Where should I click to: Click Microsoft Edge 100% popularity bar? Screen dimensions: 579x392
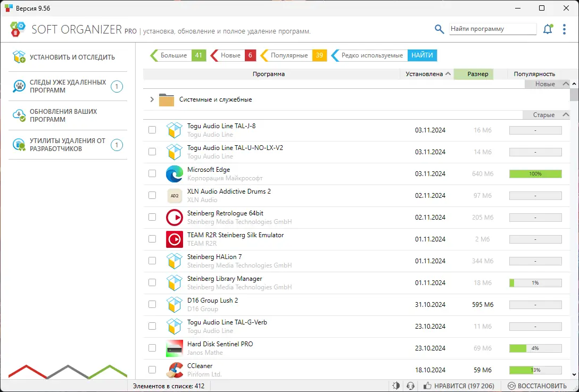[535, 174]
